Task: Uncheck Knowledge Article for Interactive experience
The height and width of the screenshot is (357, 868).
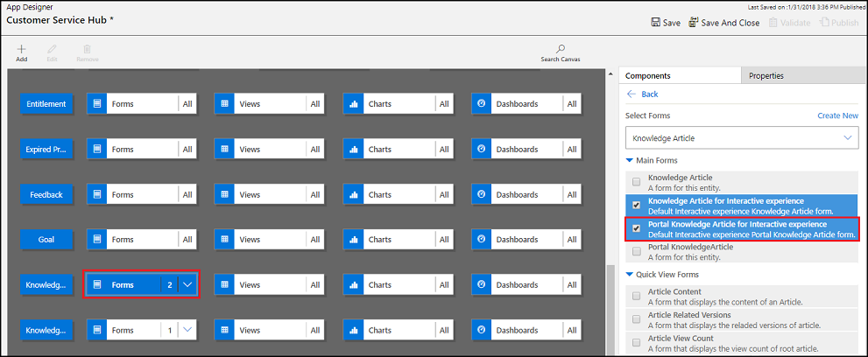Action: click(x=637, y=205)
